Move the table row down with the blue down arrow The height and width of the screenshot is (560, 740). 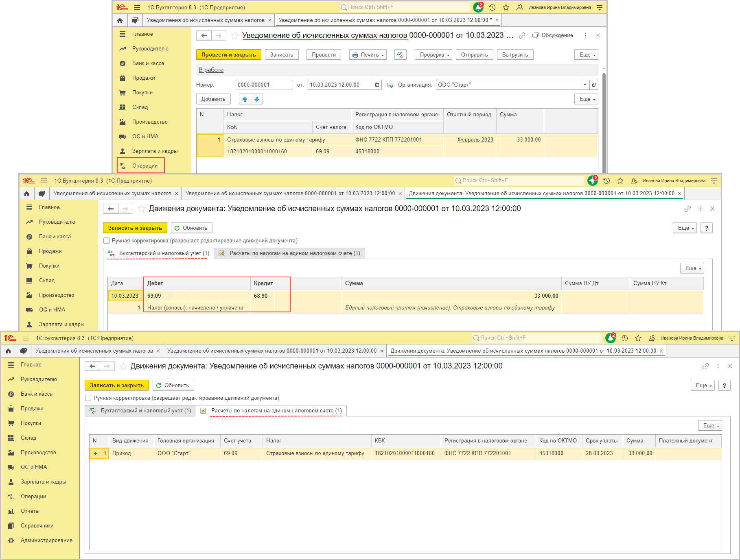click(x=257, y=99)
